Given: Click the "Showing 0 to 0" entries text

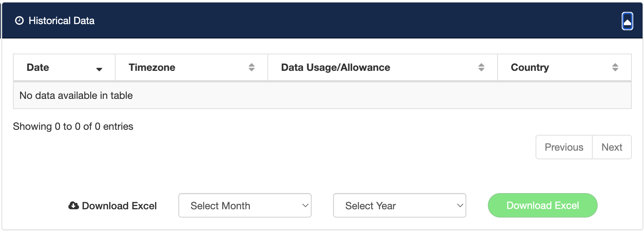Looking at the screenshot, I should point(73,127).
